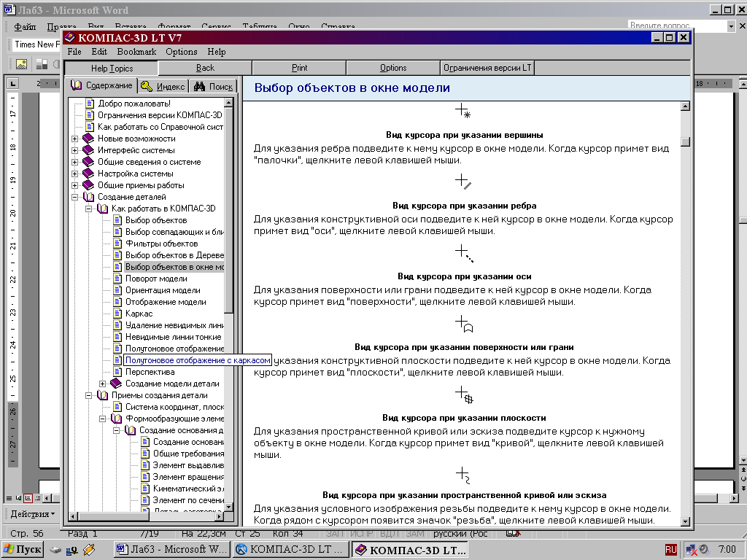Viewport: 747px width, 560px height.
Task: Click the Word tab-stop selector button
Action: 12,84
